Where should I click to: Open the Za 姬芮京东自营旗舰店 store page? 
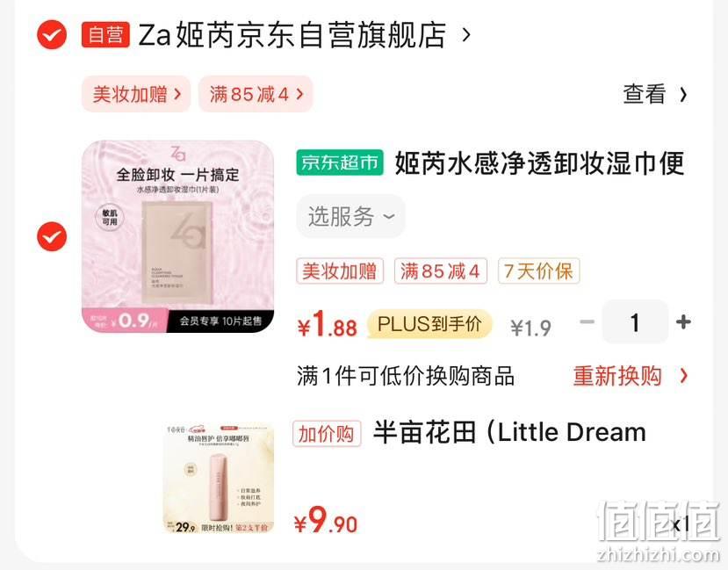[292, 35]
